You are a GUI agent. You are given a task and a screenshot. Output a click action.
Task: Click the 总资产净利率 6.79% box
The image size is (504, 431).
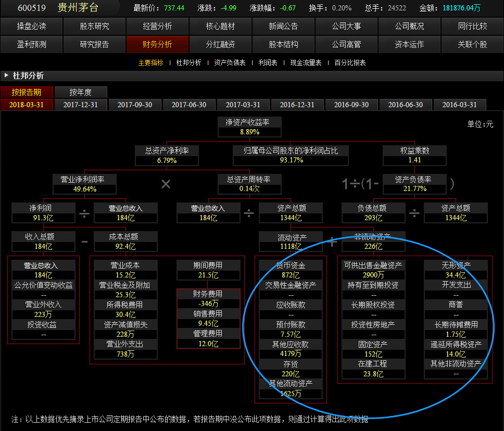pyautogui.click(x=167, y=155)
